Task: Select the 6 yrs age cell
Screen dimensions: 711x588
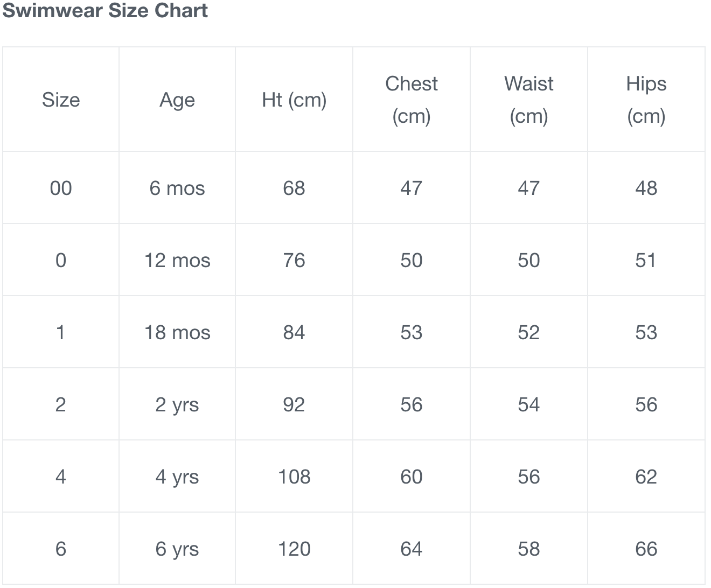Action: coord(177,549)
